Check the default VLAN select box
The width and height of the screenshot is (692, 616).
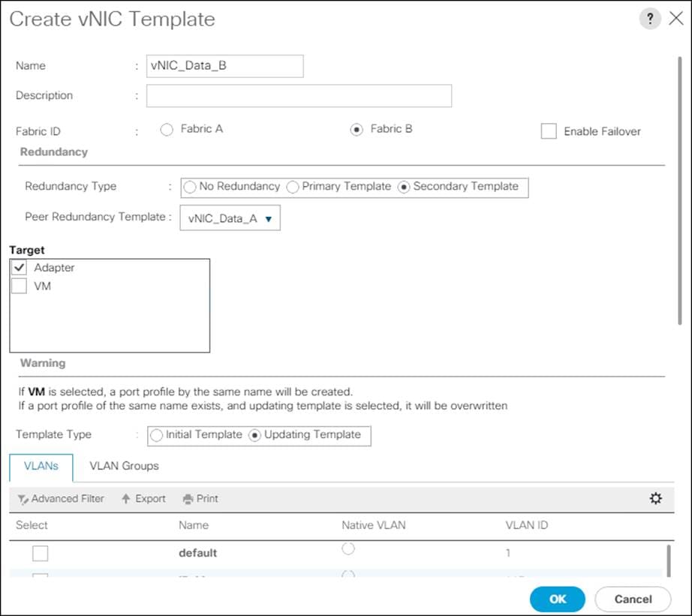point(41,553)
